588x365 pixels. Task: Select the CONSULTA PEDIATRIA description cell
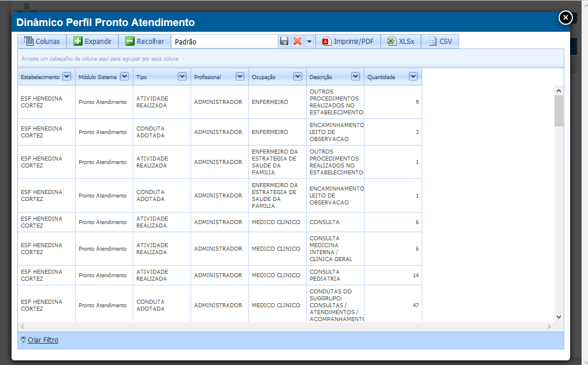click(335, 275)
